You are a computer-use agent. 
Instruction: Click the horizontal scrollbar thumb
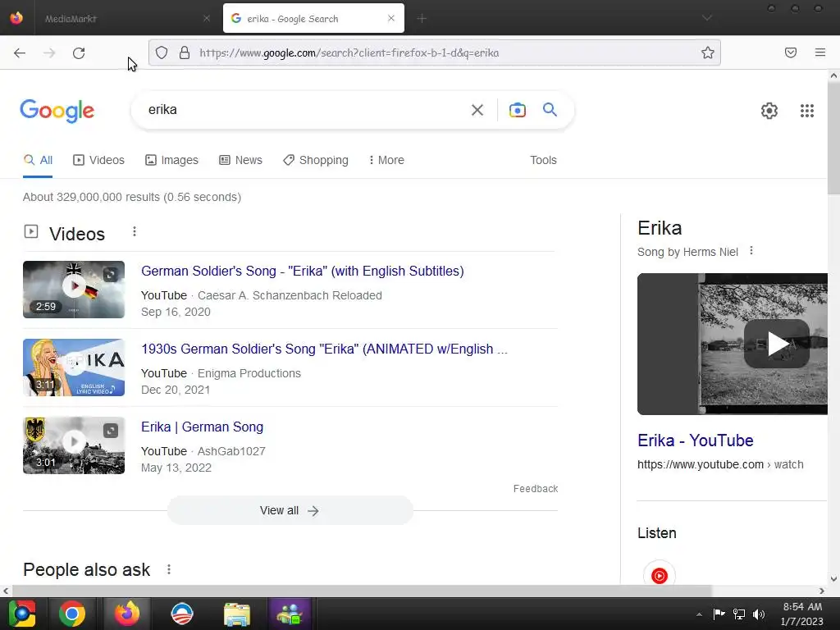(x=362, y=591)
